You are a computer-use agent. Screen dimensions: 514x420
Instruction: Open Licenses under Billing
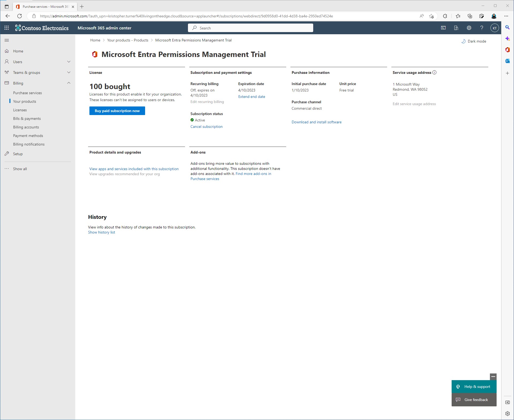coord(20,110)
